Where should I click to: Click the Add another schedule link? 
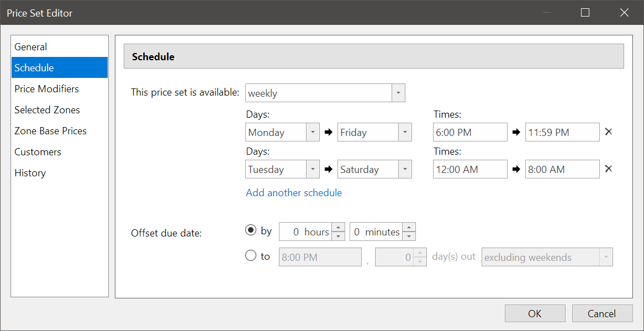[x=294, y=192]
